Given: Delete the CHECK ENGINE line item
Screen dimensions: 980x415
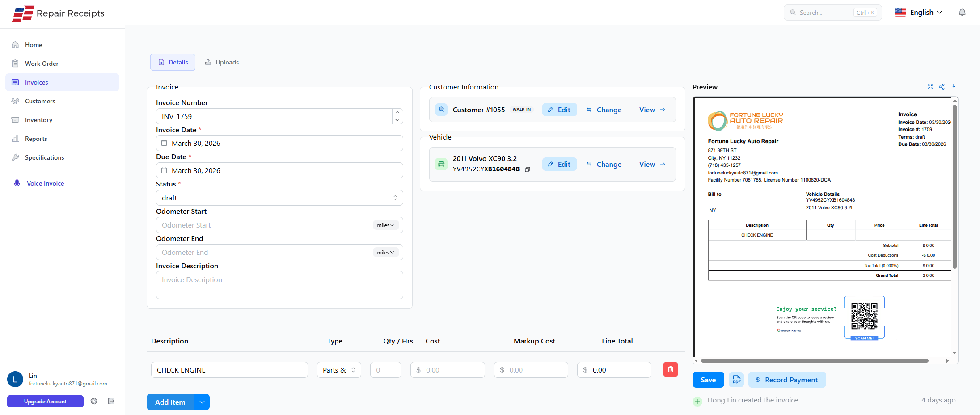Looking at the screenshot, I should coord(670,369).
